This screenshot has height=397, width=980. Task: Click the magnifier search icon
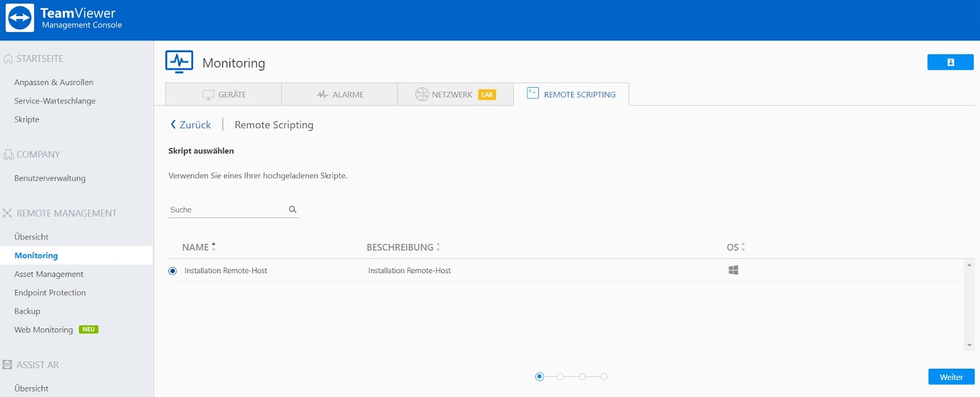[x=293, y=210]
